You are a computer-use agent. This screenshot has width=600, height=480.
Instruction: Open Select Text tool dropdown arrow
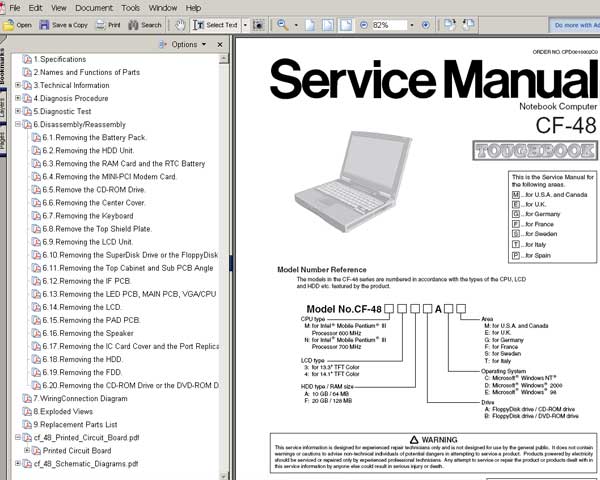point(245,25)
